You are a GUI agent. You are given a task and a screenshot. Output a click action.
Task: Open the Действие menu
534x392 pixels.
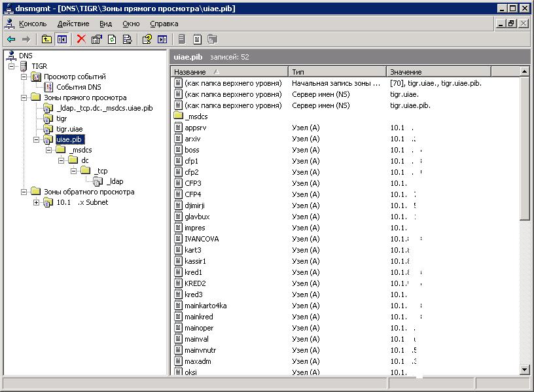click(73, 24)
